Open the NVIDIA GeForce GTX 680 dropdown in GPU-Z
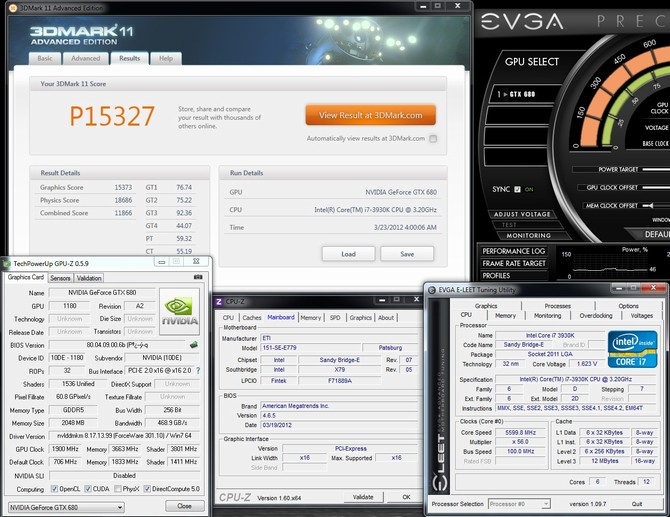This screenshot has width=670, height=517. click(66, 507)
